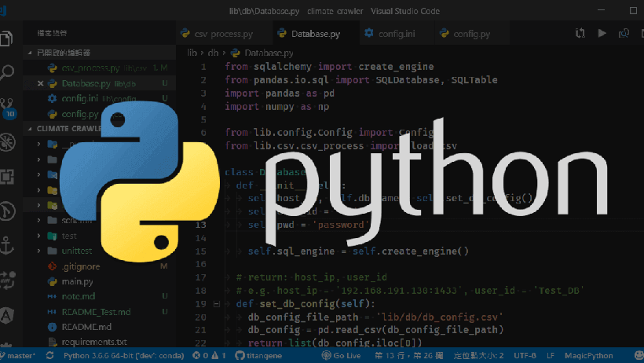Run the Python file with play icon
This screenshot has width=644, height=363.
(x=602, y=33)
